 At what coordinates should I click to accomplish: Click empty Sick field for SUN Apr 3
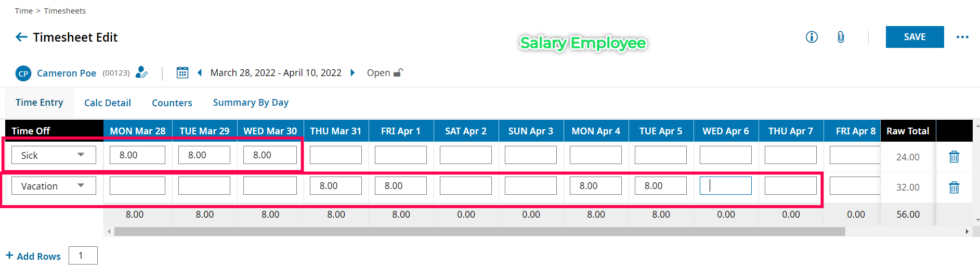click(531, 155)
